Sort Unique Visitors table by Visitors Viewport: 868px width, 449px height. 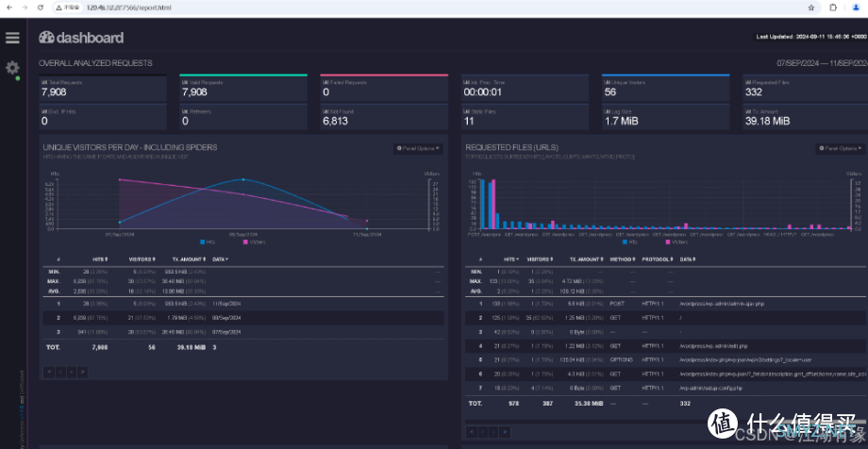142,259
